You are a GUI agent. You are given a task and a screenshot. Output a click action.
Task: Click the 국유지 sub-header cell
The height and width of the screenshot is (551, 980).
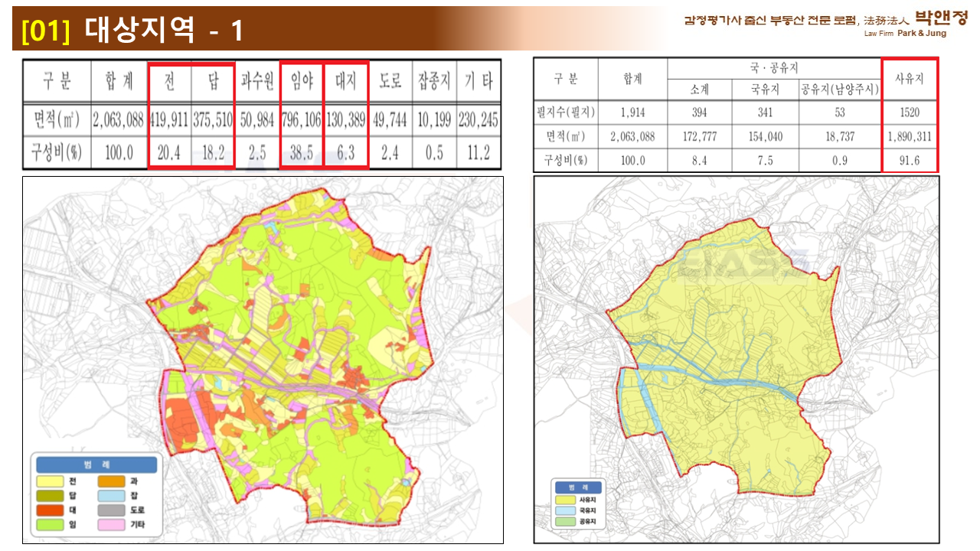click(x=764, y=90)
